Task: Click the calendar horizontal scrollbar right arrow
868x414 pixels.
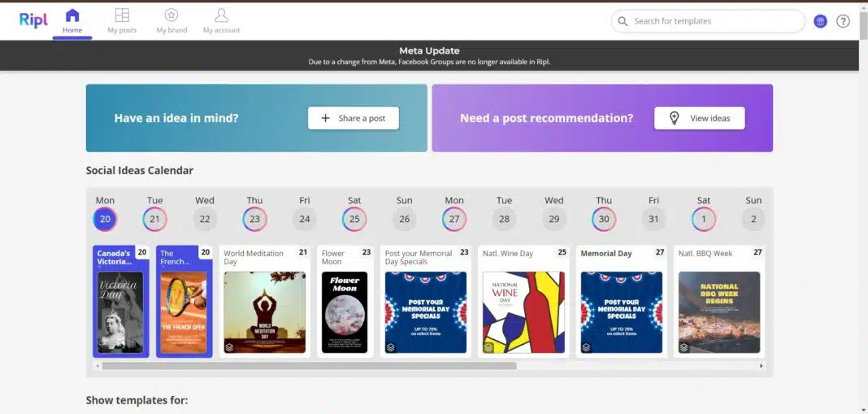Action: click(x=762, y=366)
